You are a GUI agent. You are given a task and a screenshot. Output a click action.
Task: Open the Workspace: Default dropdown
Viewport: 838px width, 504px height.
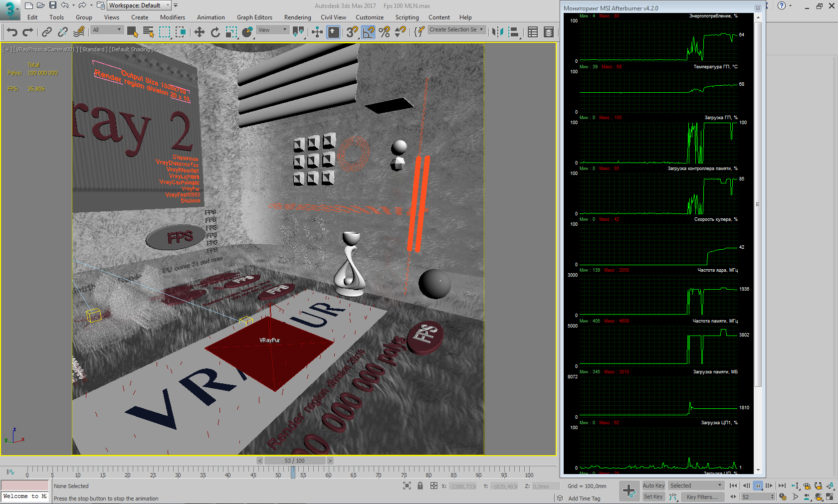(139, 5)
